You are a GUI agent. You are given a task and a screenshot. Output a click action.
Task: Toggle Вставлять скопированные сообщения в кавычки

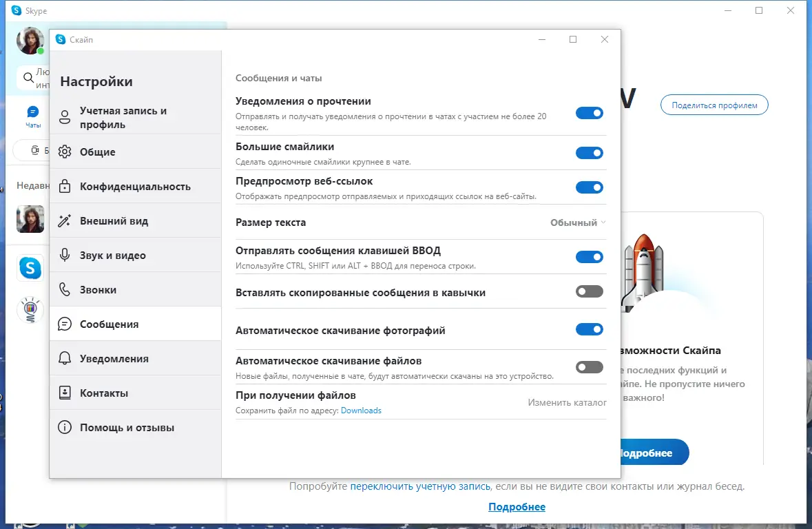click(x=590, y=291)
